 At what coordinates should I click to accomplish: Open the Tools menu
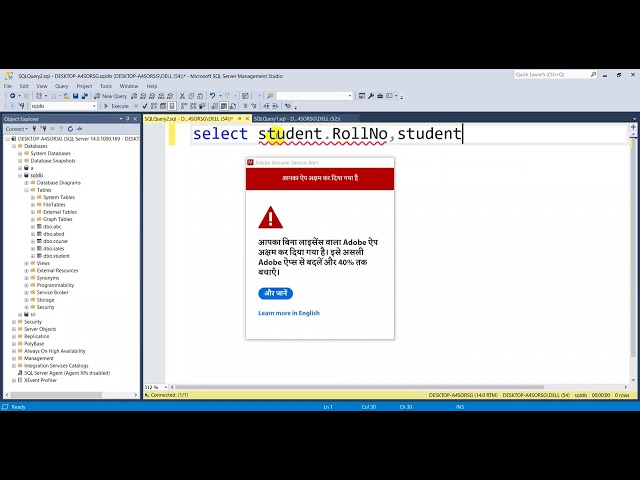click(106, 86)
